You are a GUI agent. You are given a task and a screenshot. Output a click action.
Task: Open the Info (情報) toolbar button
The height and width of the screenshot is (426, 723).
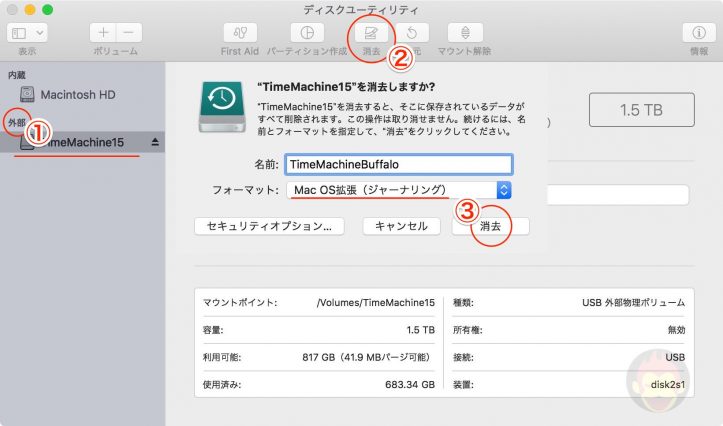[699, 33]
